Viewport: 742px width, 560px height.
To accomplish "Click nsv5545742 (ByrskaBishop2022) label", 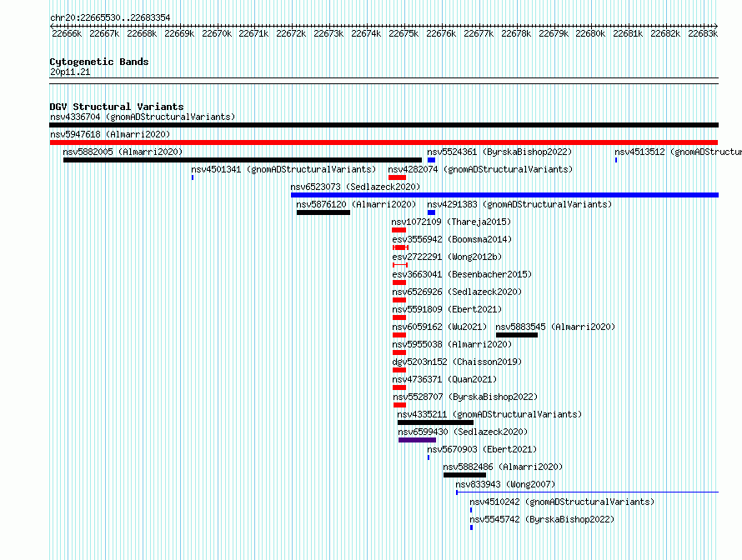I will (542, 519).
